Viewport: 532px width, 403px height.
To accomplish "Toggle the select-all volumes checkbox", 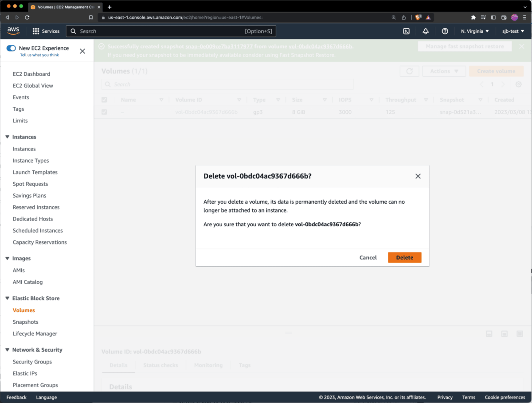I will 104,100.
